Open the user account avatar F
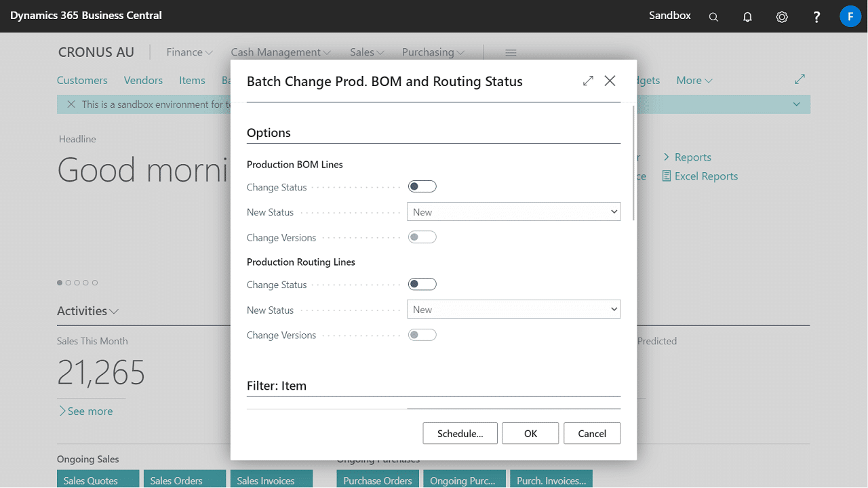 point(850,16)
